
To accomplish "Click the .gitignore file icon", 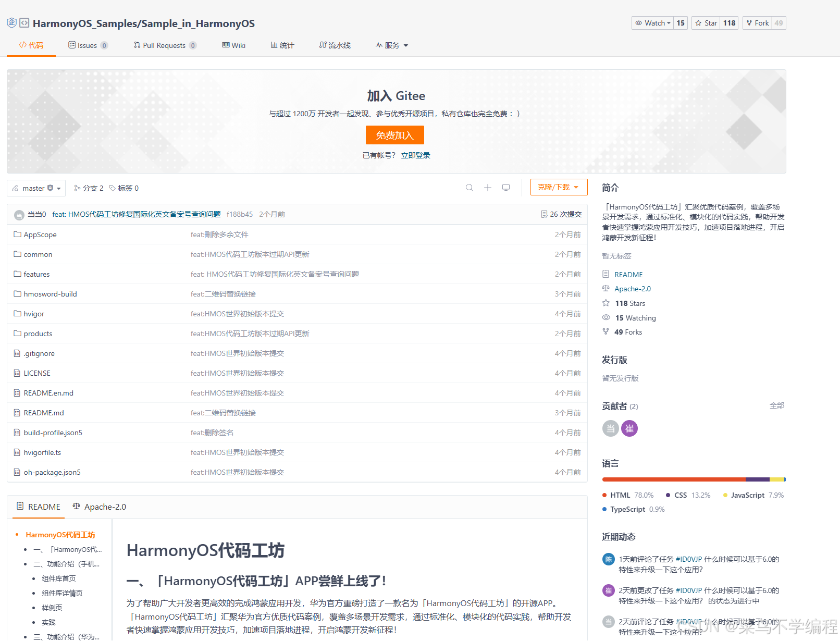I will [17, 353].
